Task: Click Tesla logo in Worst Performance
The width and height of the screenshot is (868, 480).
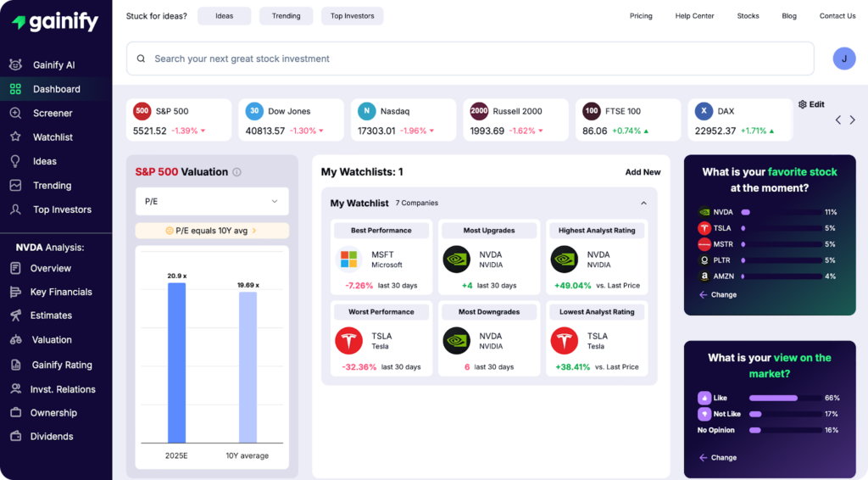Action: click(348, 340)
